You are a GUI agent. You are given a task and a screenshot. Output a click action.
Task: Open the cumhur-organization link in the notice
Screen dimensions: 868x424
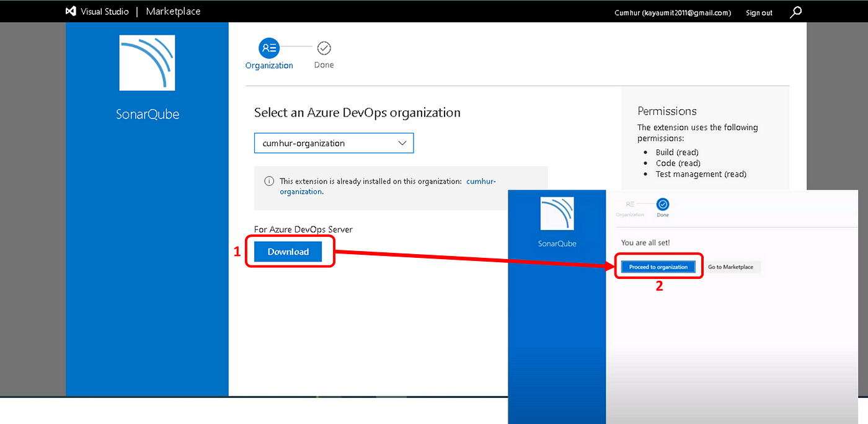[x=388, y=186]
